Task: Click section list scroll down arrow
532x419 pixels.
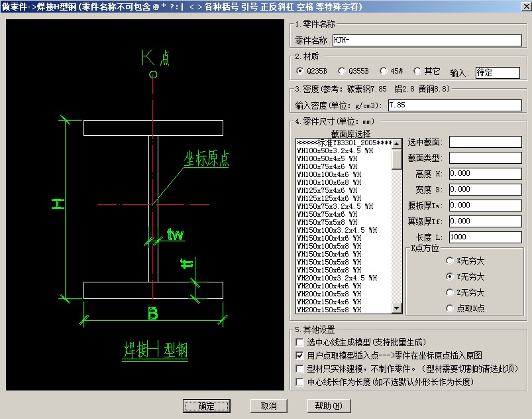Action: coord(397,308)
